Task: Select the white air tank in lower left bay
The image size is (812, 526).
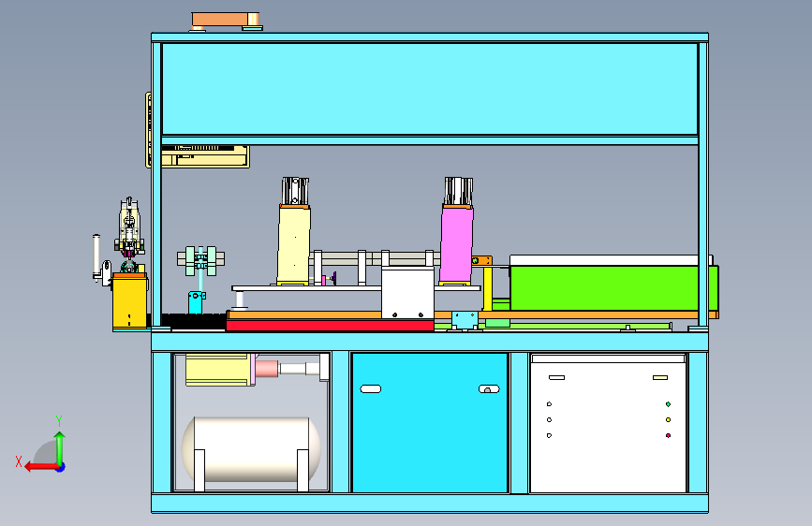Action: pos(251,449)
